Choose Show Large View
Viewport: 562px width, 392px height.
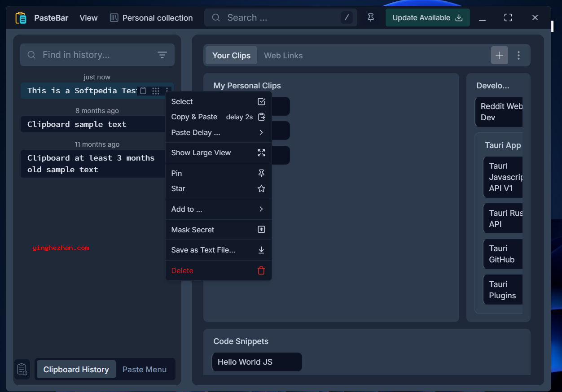tap(219, 153)
